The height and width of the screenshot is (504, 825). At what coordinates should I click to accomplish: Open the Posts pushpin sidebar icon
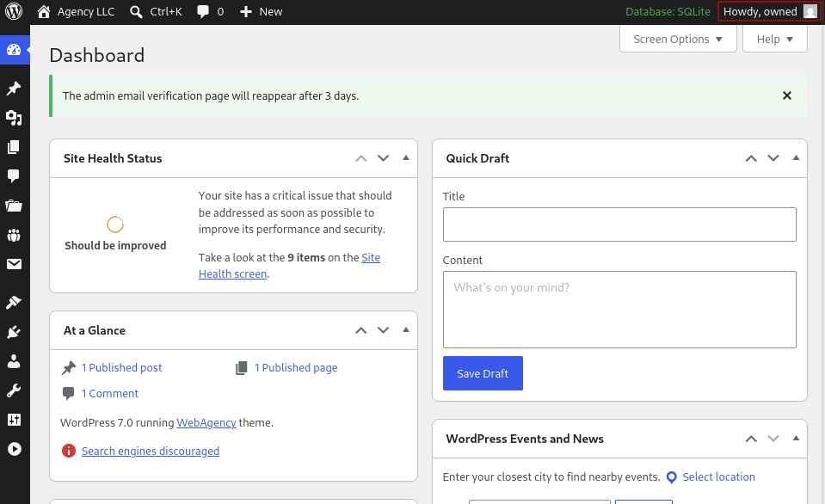pyautogui.click(x=14, y=88)
